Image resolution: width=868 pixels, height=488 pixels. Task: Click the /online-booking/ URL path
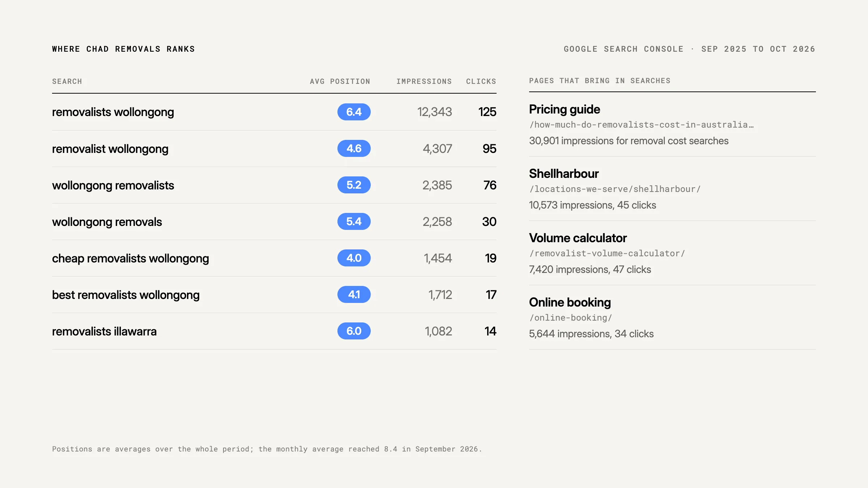pos(570,318)
